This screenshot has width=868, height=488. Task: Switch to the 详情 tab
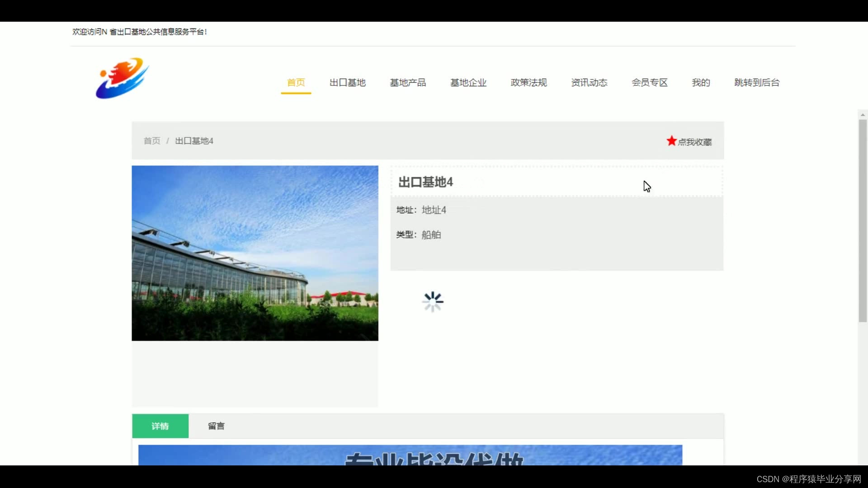(x=160, y=426)
